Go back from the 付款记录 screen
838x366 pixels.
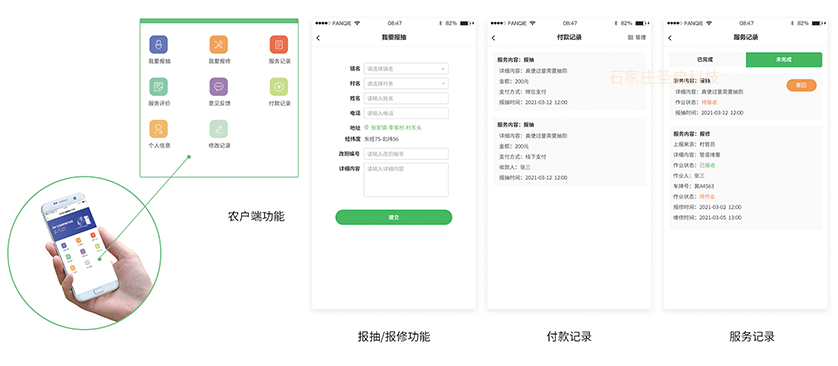tap(493, 38)
